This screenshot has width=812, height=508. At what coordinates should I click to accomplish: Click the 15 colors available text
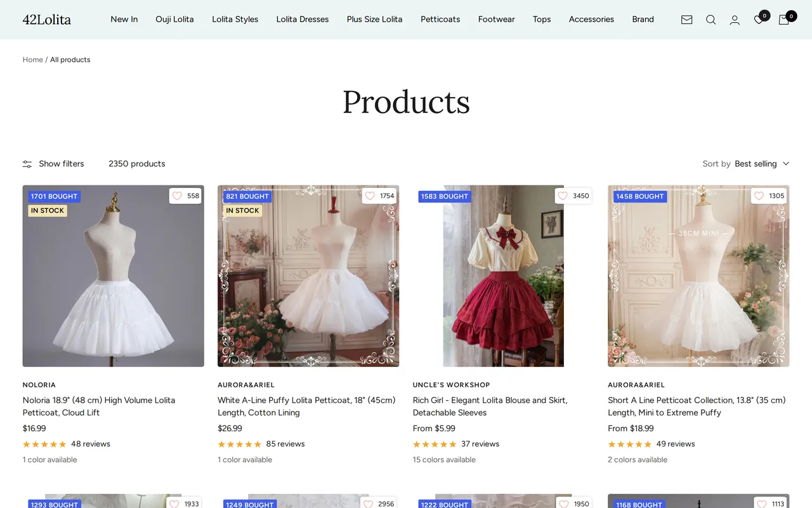[x=444, y=460]
